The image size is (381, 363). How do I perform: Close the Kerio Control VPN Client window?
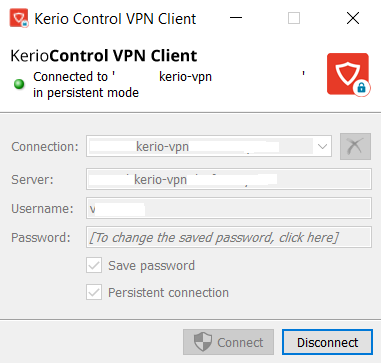pyautogui.click(x=353, y=18)
